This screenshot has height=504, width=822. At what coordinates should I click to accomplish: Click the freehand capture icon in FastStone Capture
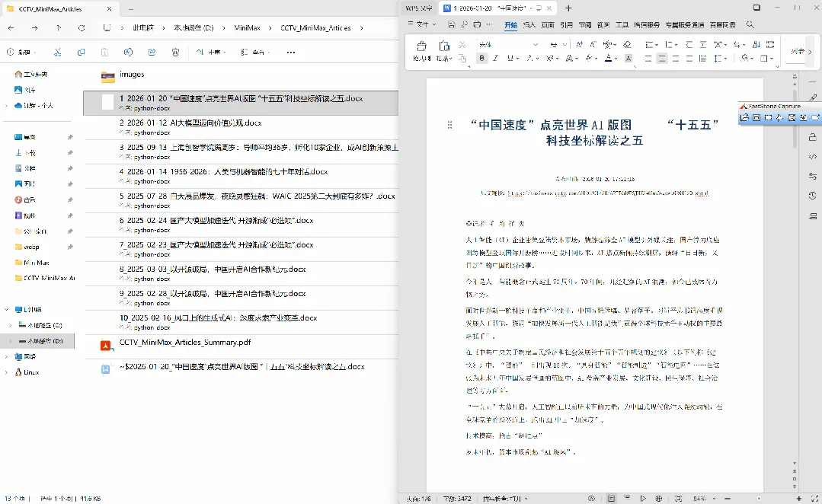pyautogui.click(x=779, y=116)
